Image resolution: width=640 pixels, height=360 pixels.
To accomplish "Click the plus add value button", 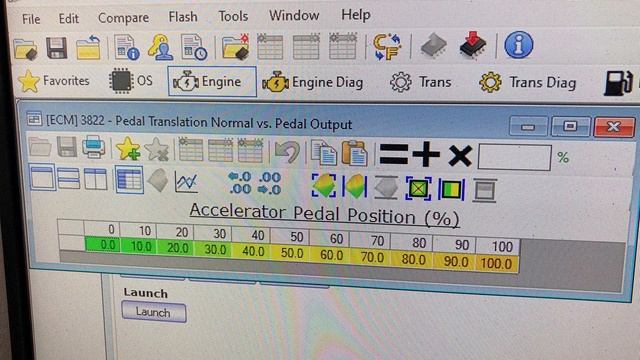I will point(426,154).
